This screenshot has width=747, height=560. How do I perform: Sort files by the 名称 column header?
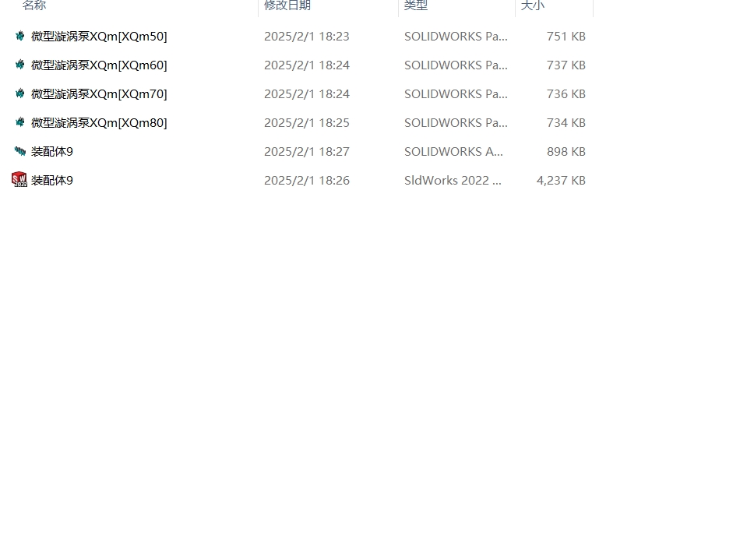34,5
